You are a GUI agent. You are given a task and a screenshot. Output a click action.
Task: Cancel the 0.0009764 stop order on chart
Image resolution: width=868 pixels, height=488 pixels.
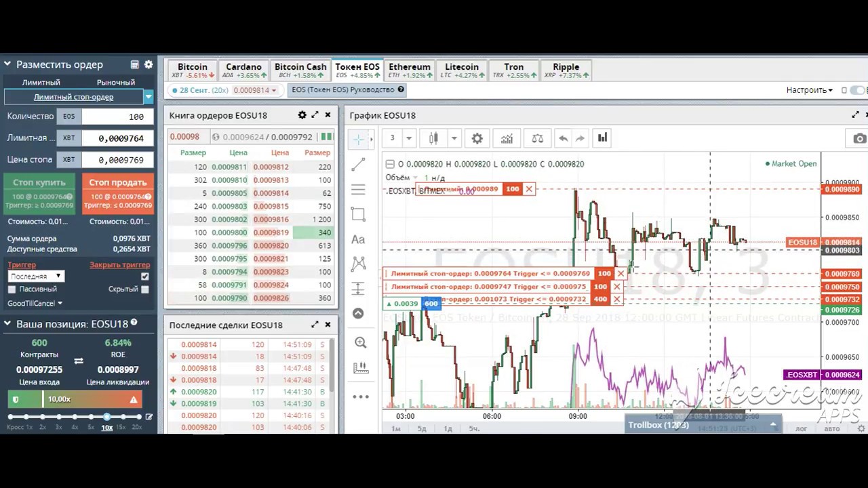[x=620, y=274]
